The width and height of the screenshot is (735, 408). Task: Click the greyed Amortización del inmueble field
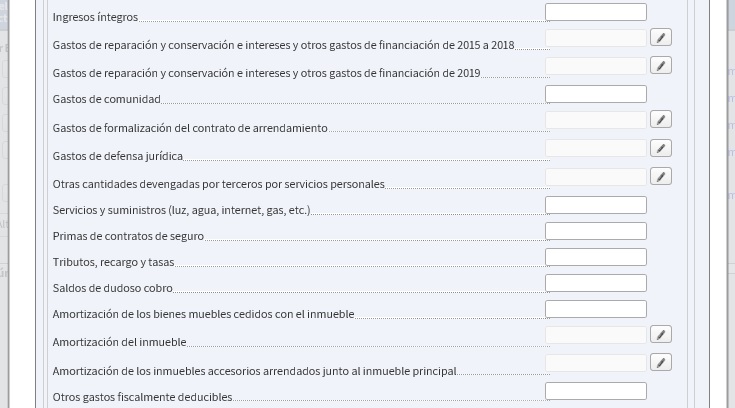click(596, 334)
